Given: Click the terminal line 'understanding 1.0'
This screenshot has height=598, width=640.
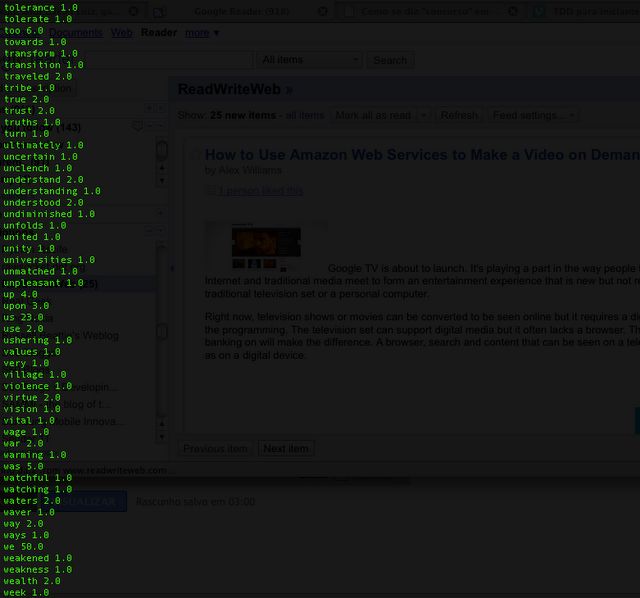Looking at the screenshot, I should click(x=52, y=191).
